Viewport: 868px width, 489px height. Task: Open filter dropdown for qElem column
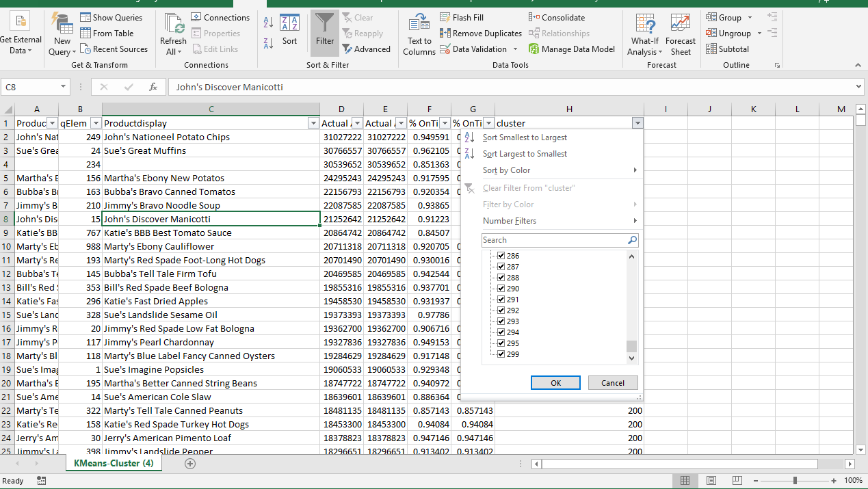[96, 123]
